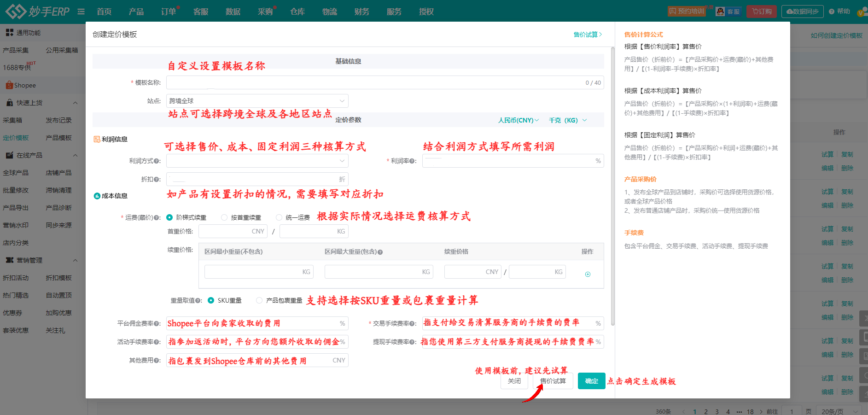Viewport: 868px width, 415px height.
Task: Choose the 产品包裹重量 radio option
Action: [259, 300]
